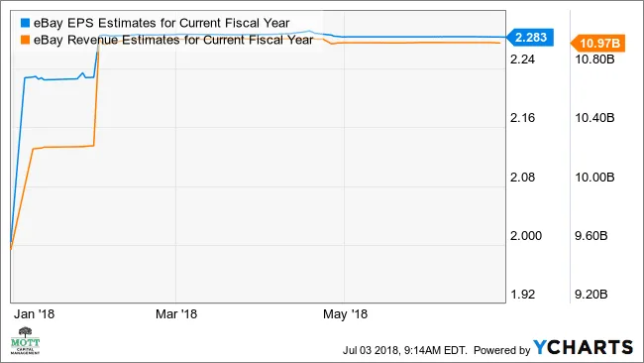Click the 2.000 EPS axis tick
The image size is (644, 363).
coord(526,236)
